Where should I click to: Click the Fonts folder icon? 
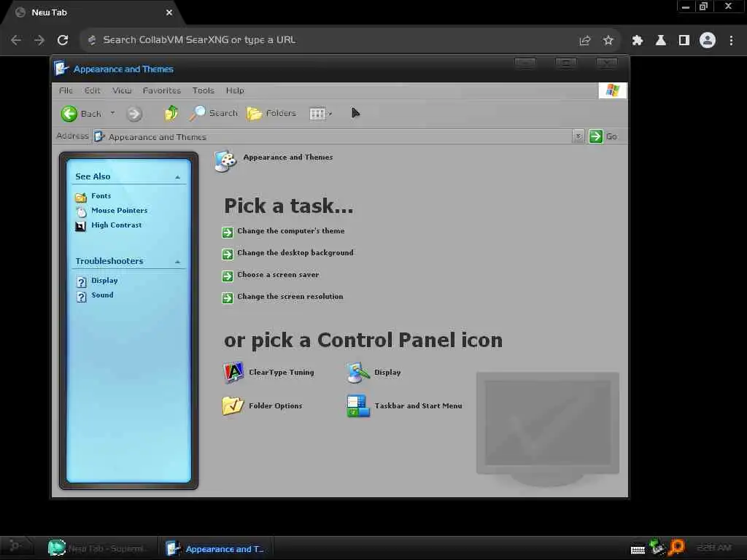click(81, 197)
